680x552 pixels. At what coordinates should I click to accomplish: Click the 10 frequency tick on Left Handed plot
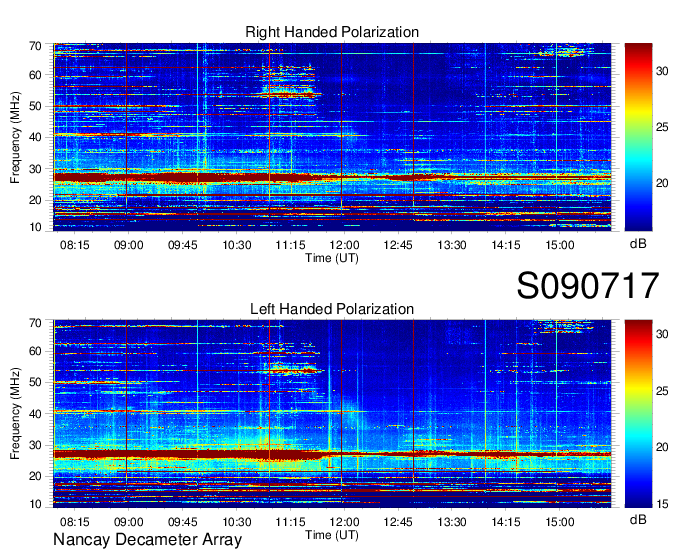click(x=35, y=504)
